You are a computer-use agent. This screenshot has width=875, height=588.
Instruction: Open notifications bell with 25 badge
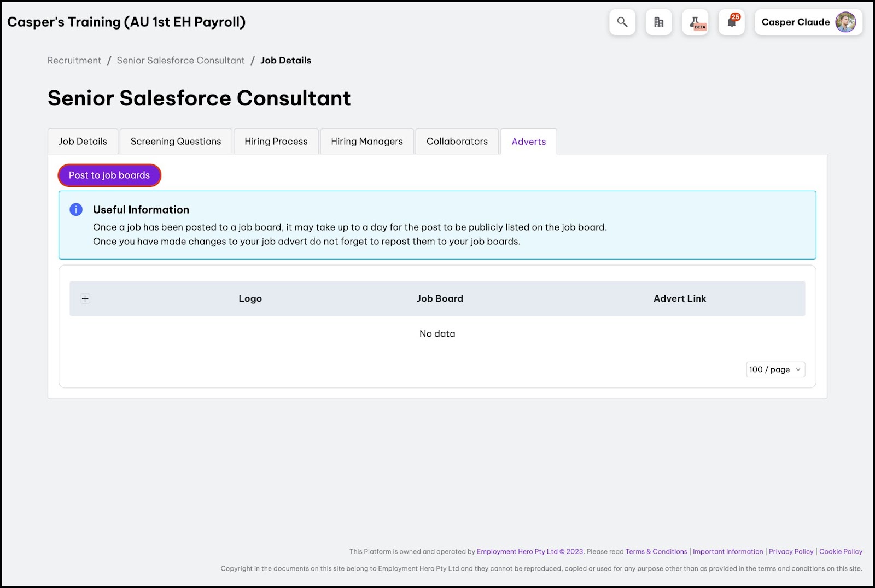coord(732,22)
